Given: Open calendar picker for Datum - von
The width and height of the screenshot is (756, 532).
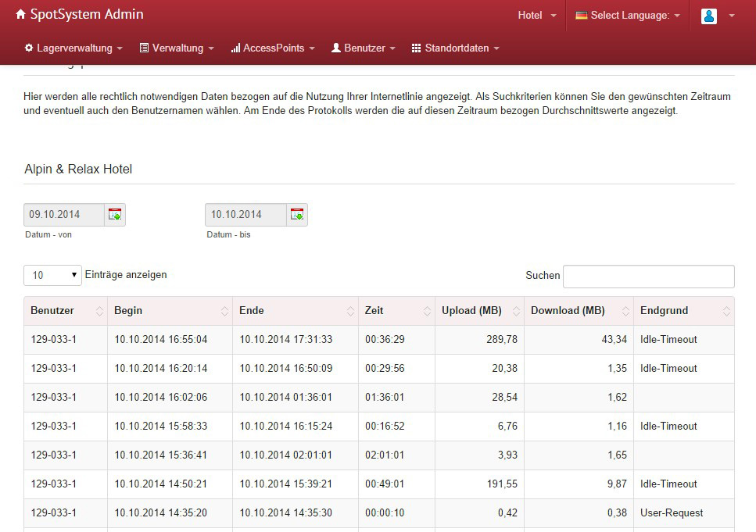Looking at the screenshot, I should (115, 214).
